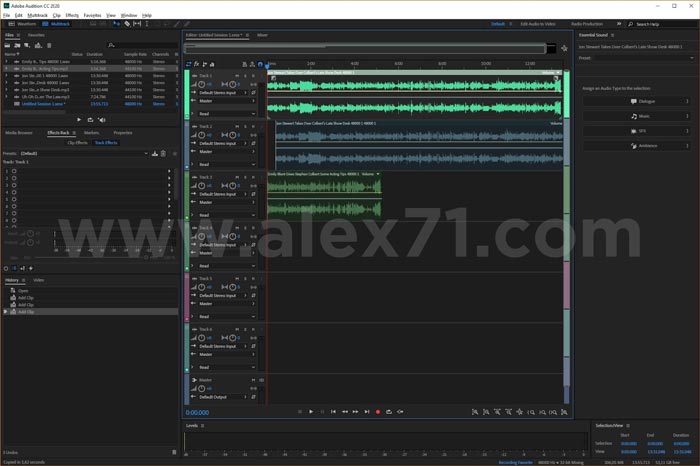Click the fx Effects icon in editor toolbar
The width and height of the screenshot is (700, 466).
click(196, 64)
